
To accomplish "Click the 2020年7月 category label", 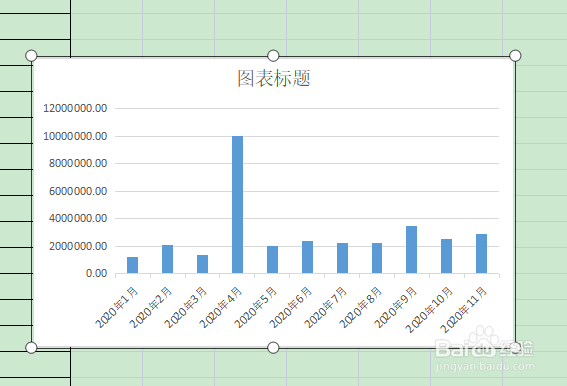I will pos(325,307).
